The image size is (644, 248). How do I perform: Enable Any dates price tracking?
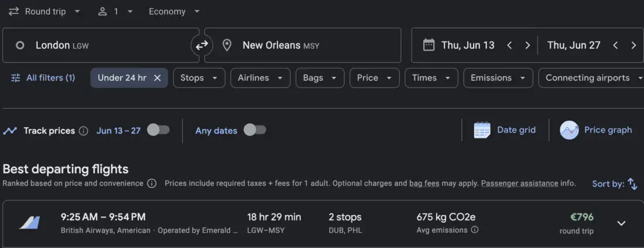click(255, 130)
